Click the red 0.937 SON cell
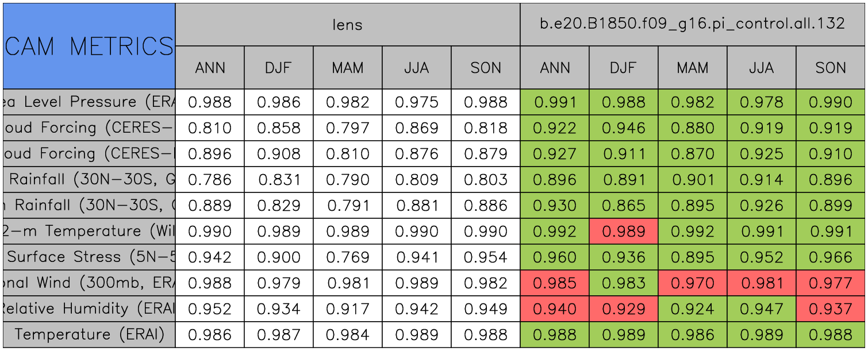The height and width of the screenshot is (351, 868). 830,309
